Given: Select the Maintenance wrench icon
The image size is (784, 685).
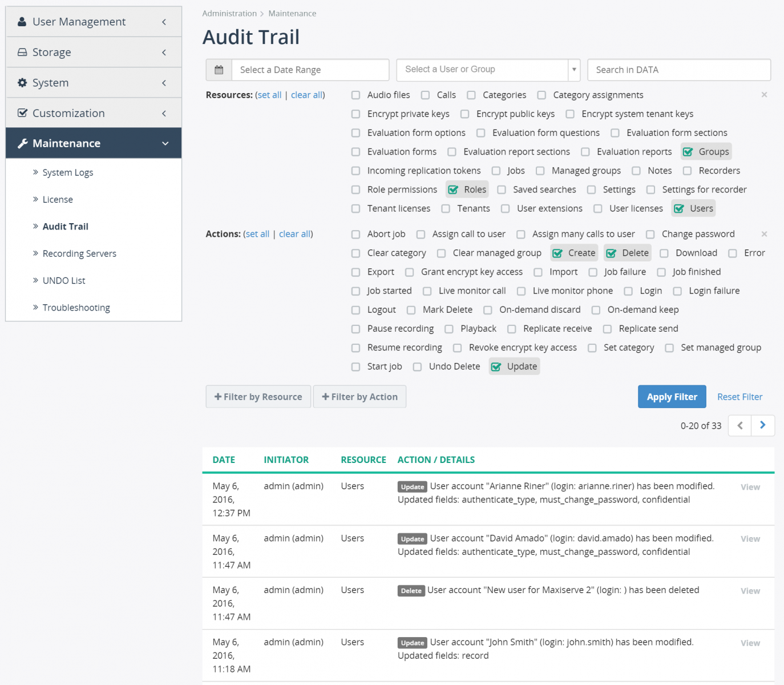Looking at the screenshot, I should click(22, 143).
